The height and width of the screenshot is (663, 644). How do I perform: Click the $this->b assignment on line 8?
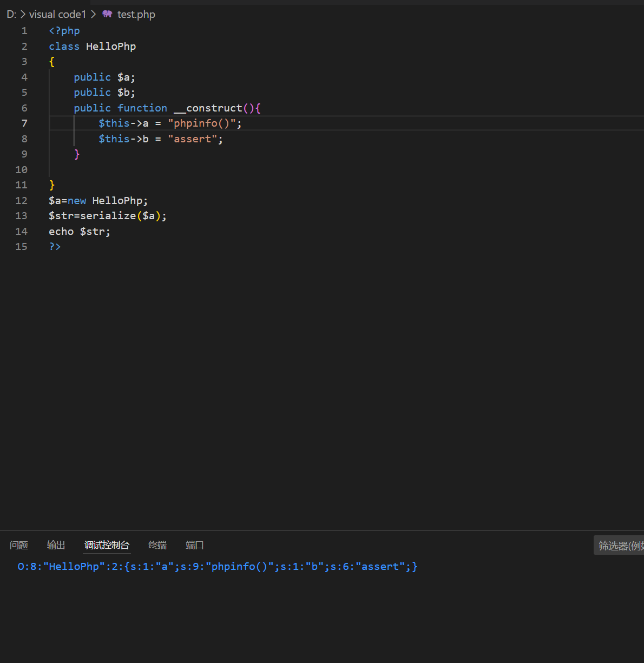tap(161, 139)
